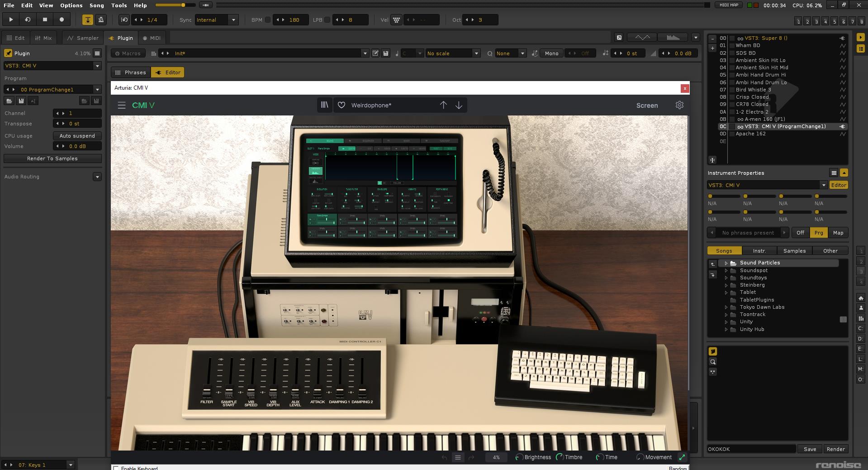868x470 pixels.
Task: Switch to the Edit tab
Action: 15,38
